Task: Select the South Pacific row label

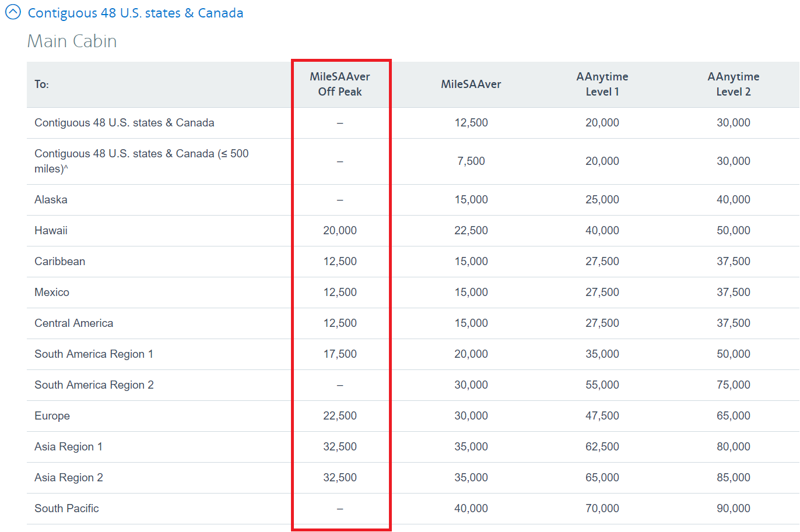Action: pyautogui.click(x=66, y=509)
